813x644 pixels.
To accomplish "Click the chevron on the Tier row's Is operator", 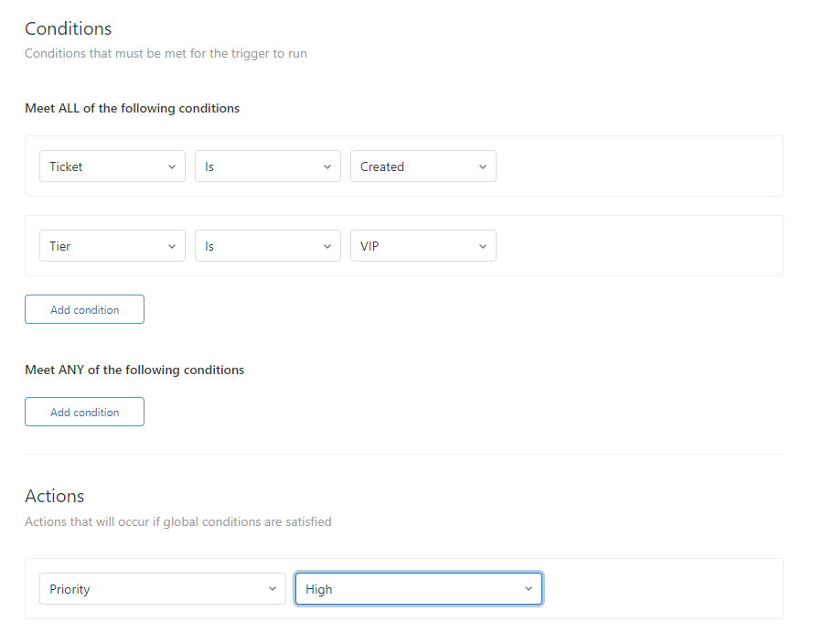I will point(326,246).
